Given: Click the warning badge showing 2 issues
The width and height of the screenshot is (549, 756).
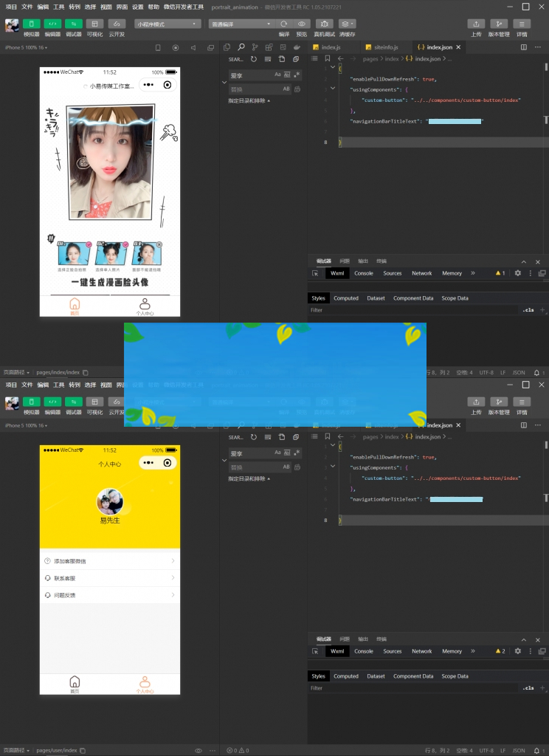Looking at the screenshot, I should (500, 651).
